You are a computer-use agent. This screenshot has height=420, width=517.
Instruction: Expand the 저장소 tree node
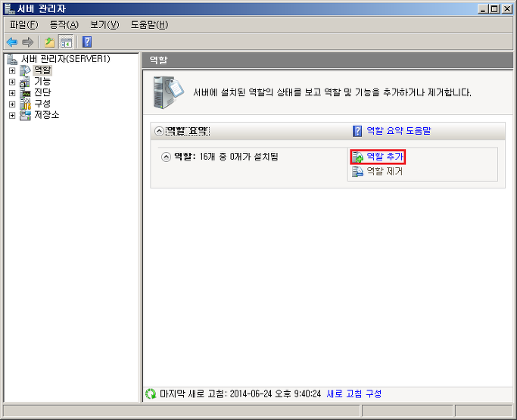click(x=12, y=115)
